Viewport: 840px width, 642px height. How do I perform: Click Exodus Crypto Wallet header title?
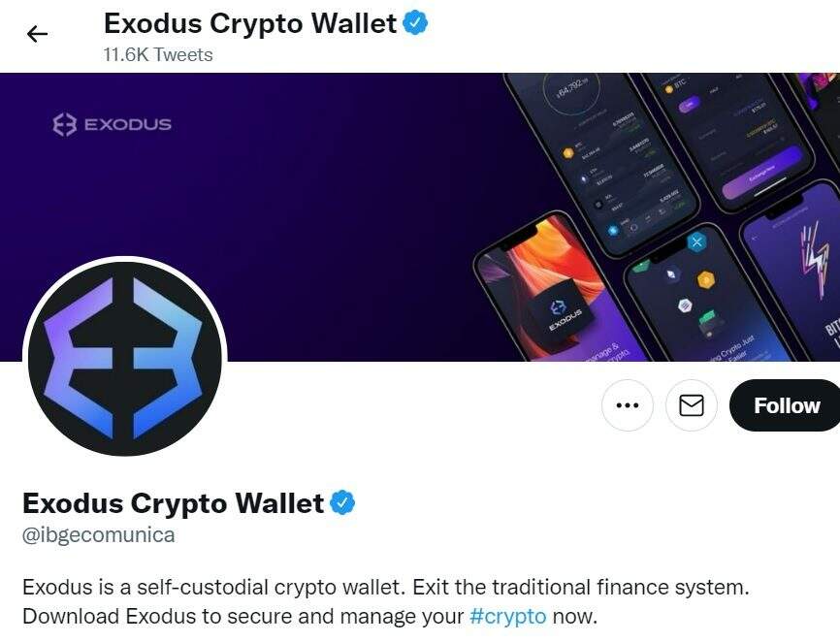coord(250,23)
